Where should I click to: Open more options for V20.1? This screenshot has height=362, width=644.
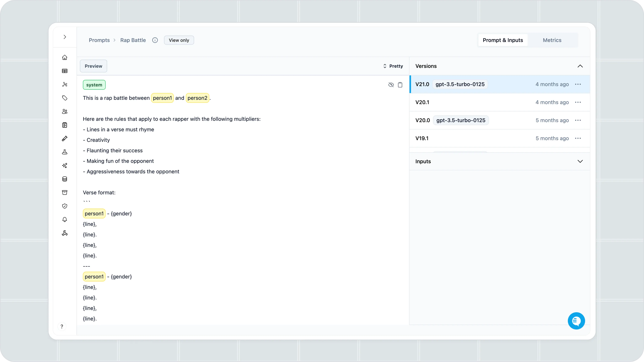578,102
